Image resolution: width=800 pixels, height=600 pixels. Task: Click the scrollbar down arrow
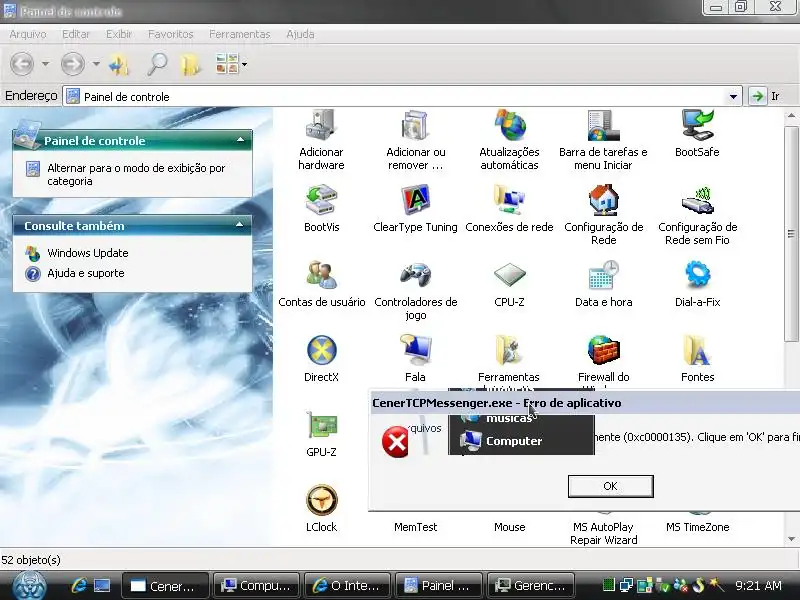[791, 539]
